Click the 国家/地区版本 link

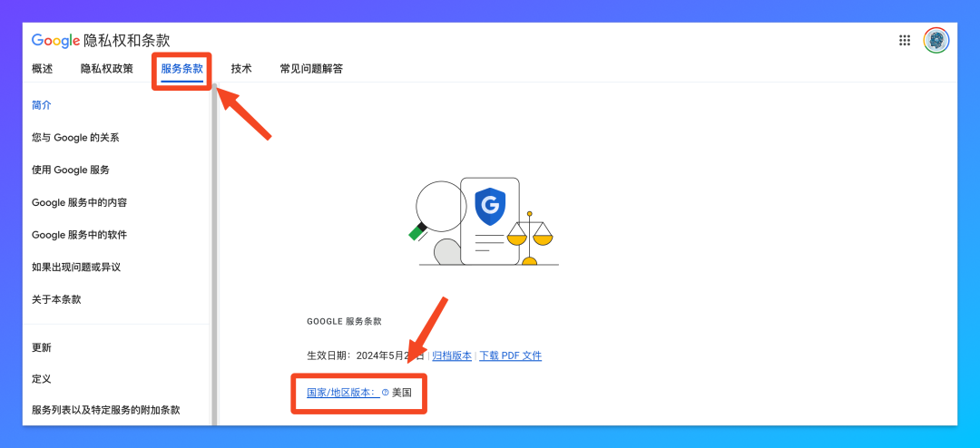[x=343, y=393]
